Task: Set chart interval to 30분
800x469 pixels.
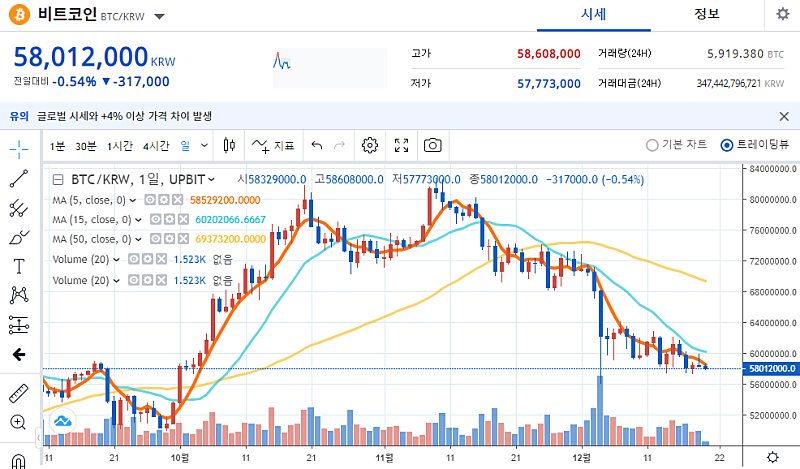Action: pos(86,146)
